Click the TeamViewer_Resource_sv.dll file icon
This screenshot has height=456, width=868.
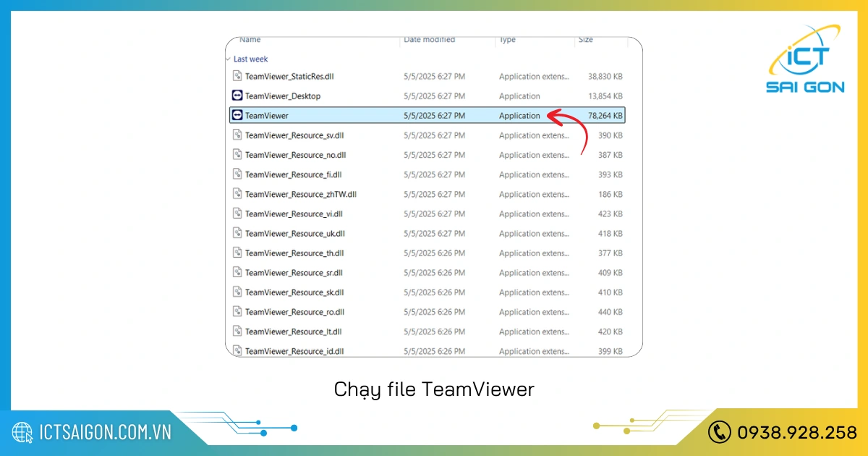[x=237, y=135]
